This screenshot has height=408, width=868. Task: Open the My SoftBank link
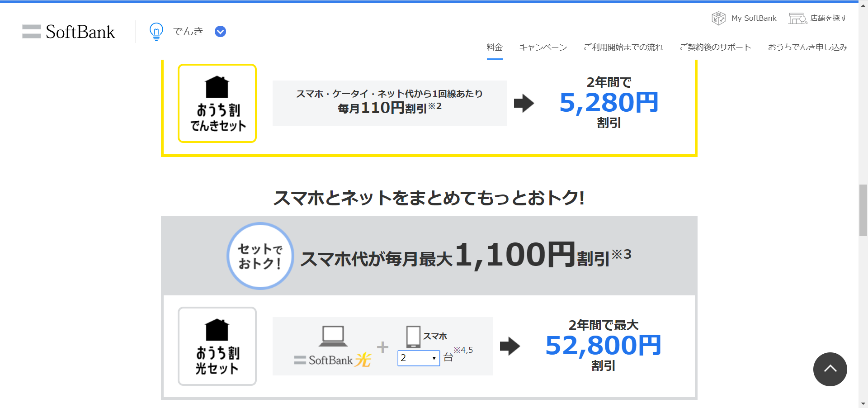754,18
